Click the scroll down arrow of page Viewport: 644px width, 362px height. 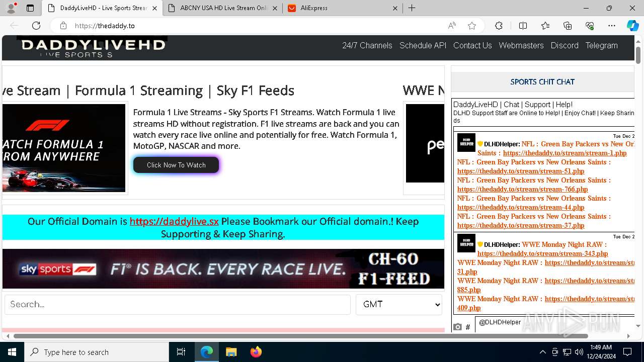(x=638, y=326)
